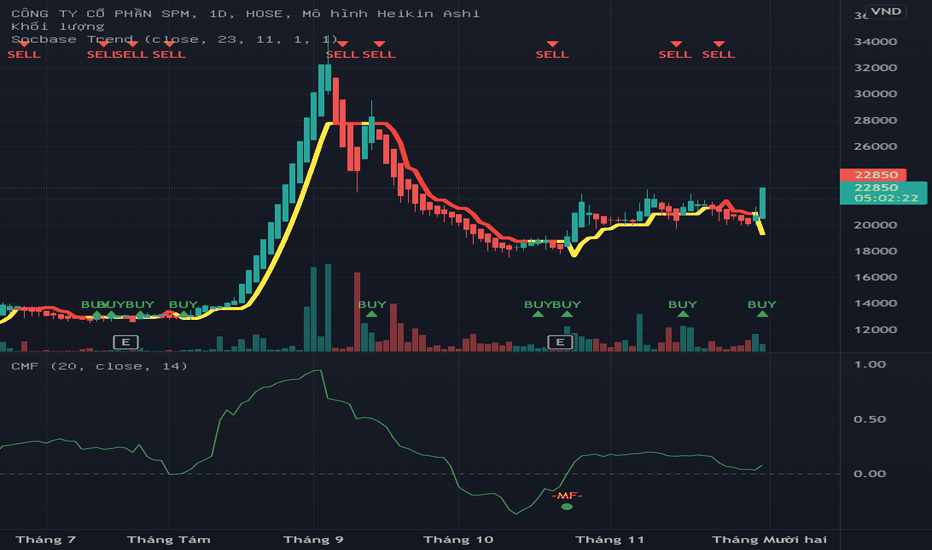Select the Khối lượng volume indicator label

tap(47, 26)
